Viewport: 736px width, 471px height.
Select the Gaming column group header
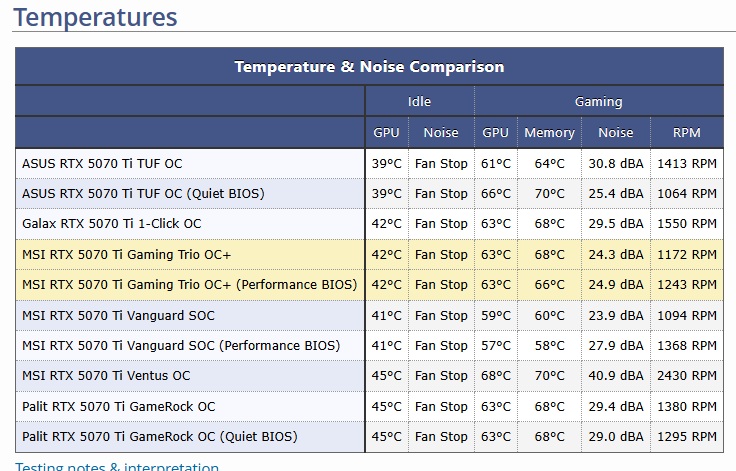click(x=598, y=101)
